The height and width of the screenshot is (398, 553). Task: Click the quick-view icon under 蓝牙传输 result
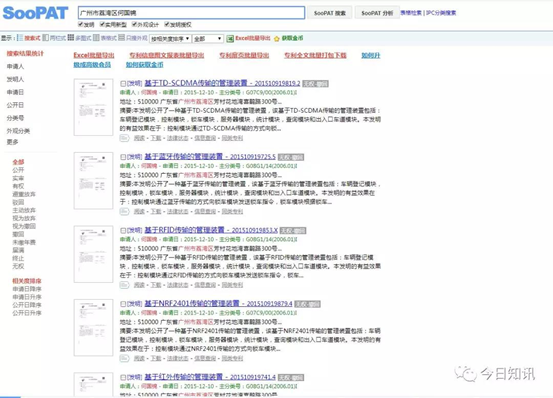124,212
